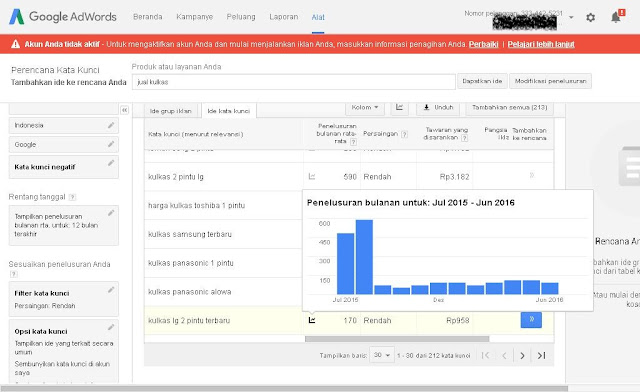Click the product keyword input field

(x=293, y=82)
